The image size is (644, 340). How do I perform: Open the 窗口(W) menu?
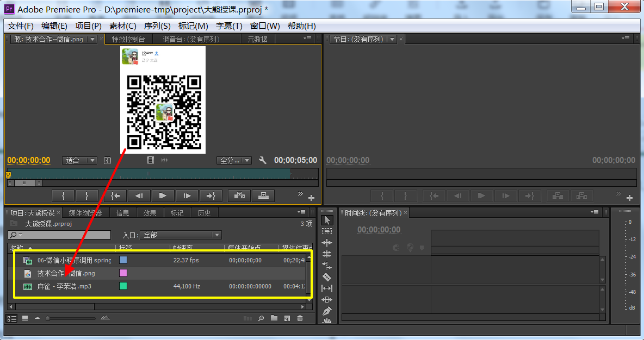[265, 26]
